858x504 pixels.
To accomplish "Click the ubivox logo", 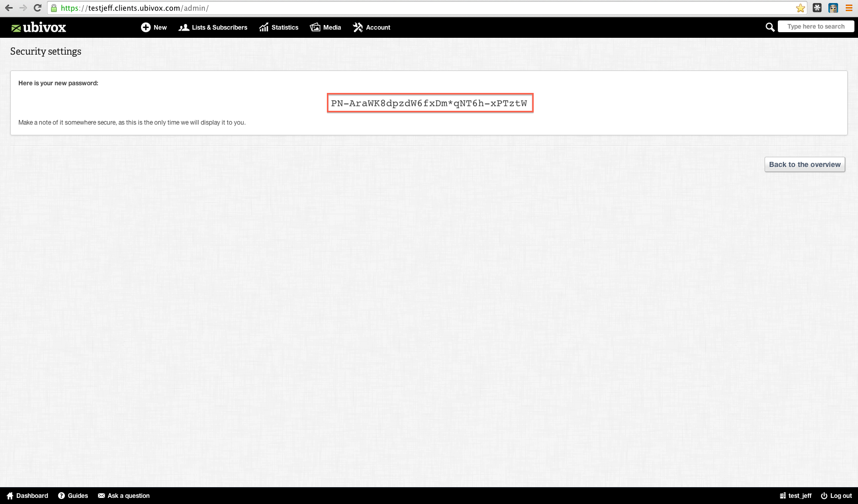I will pos(39,28).
